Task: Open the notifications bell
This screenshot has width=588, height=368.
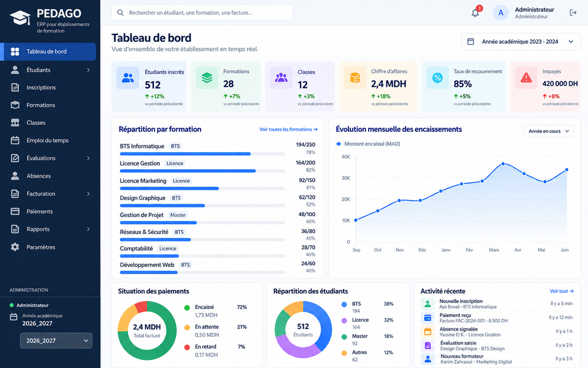Action: tap(475, 13)
